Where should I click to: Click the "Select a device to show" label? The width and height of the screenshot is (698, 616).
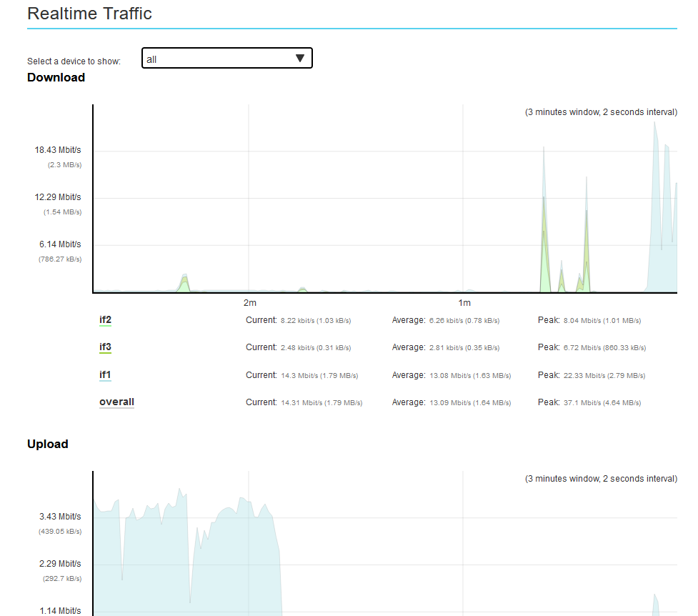[x=74, y=61]
